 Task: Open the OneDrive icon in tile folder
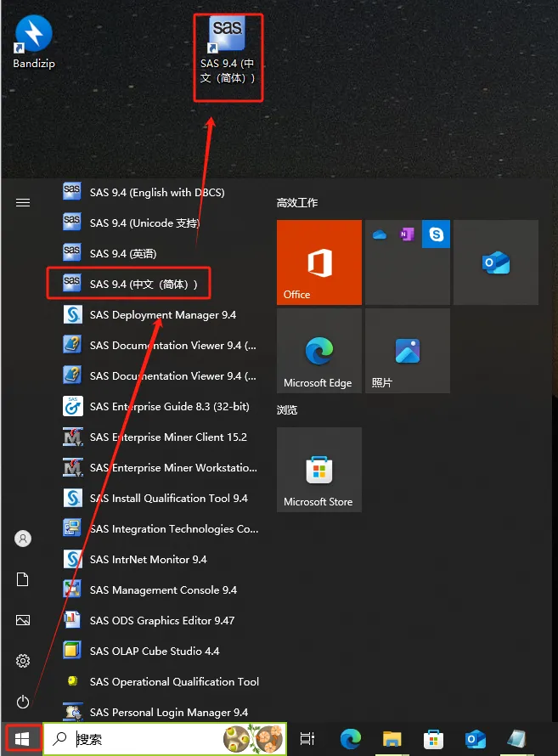coord(380,234)
